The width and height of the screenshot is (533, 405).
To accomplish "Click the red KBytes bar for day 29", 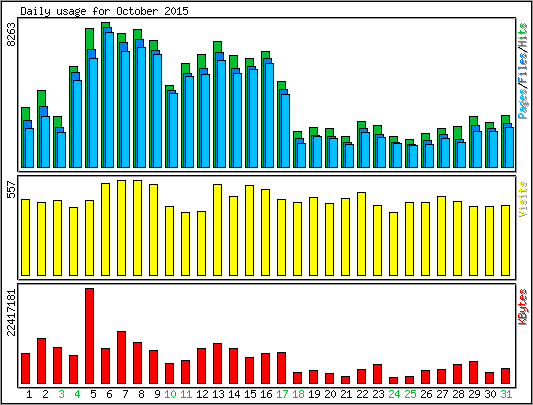I will 474,373.
